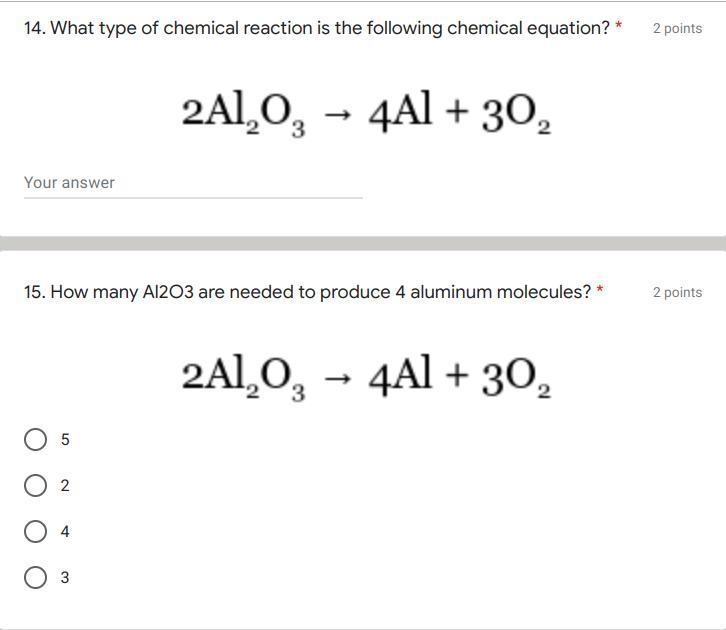Click the question 15 title text

(x=307, y=292)
